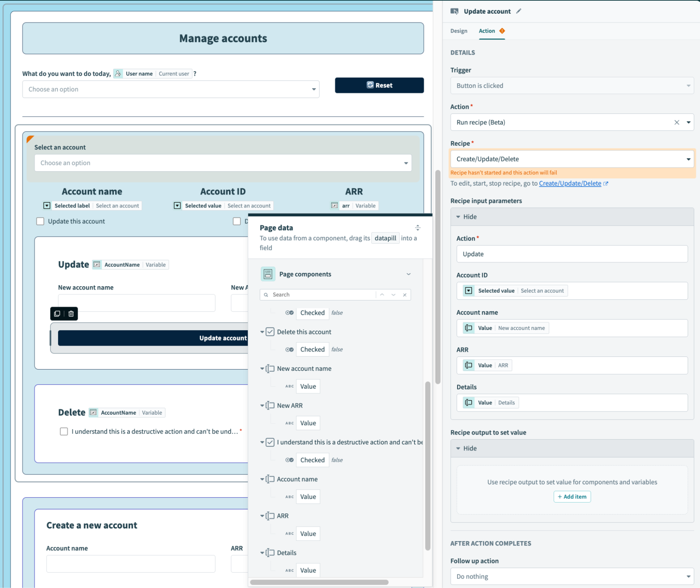Collapse the Delete this account tree item
The width and height of the screenshot is (700, 588).
pos(262,332)
